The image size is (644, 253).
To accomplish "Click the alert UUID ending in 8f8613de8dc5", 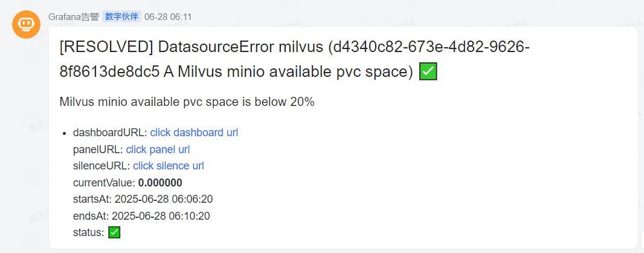I will pyautogui.click(x=110, y=72).
